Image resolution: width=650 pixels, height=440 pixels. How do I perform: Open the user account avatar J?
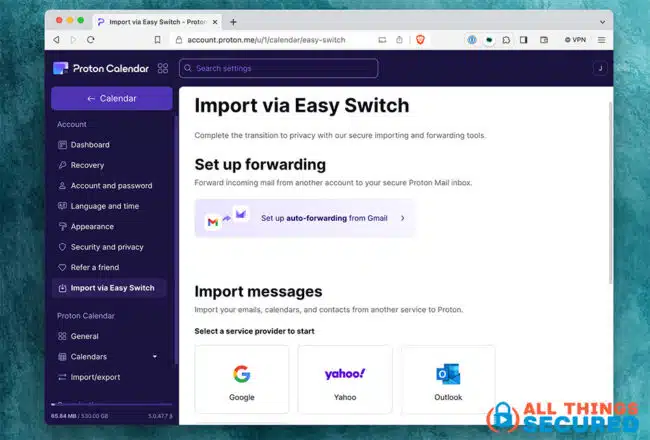click(x=600, y=68)
